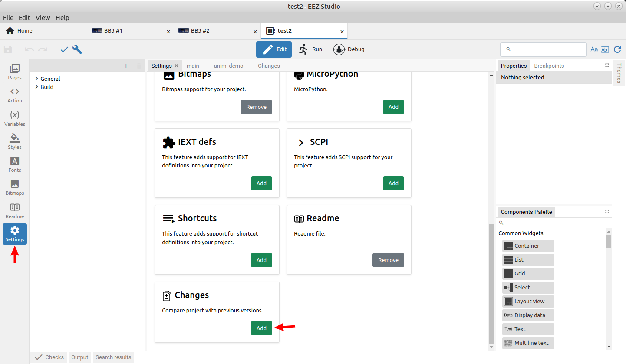The image size is (626, 364).
Task: Switch to the anim_demo editor tab
Action: click(x=228, y=66)
